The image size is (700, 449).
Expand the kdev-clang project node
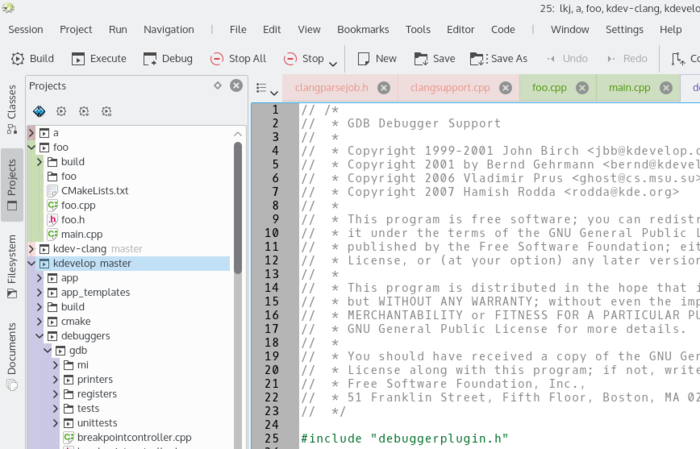tap(31, 248)
